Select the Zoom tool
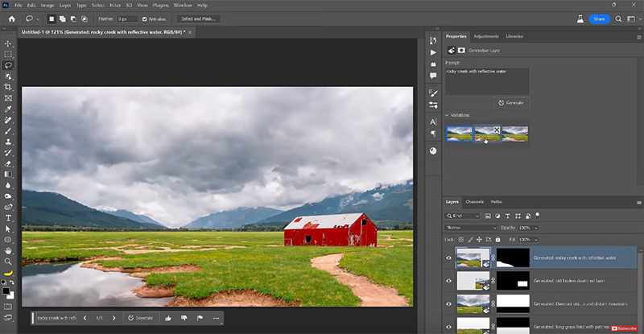This screenshot has width=644, height=334. click(x=8, y=262)
